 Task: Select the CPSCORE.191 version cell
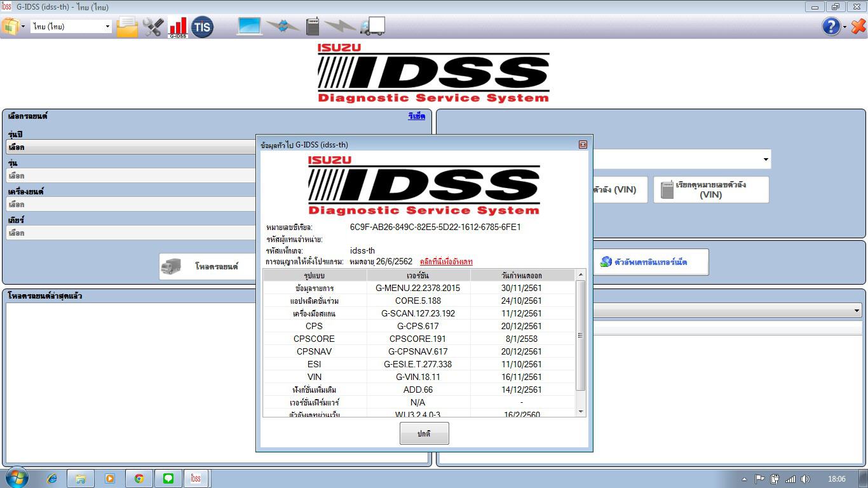coord(418,339)
